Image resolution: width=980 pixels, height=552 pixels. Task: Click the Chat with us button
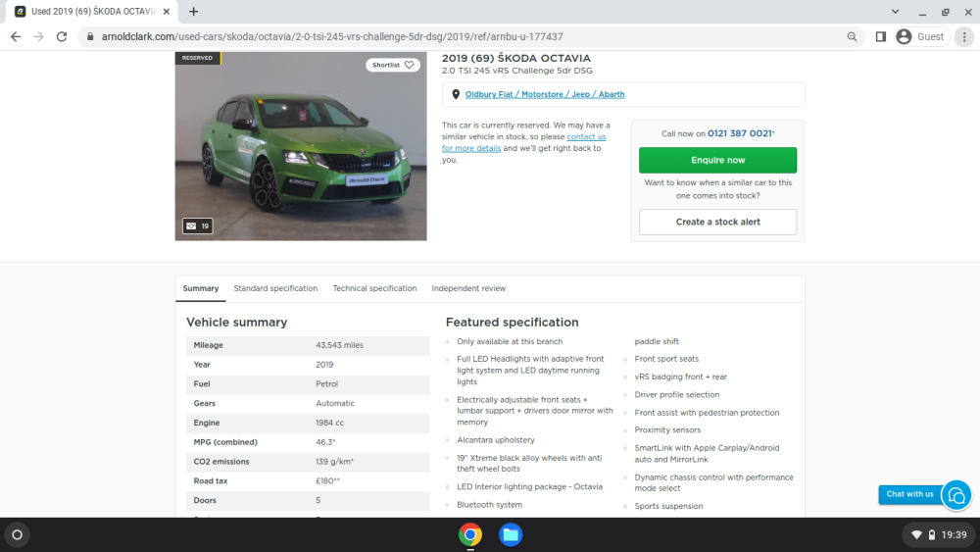[x=910, y=494]
